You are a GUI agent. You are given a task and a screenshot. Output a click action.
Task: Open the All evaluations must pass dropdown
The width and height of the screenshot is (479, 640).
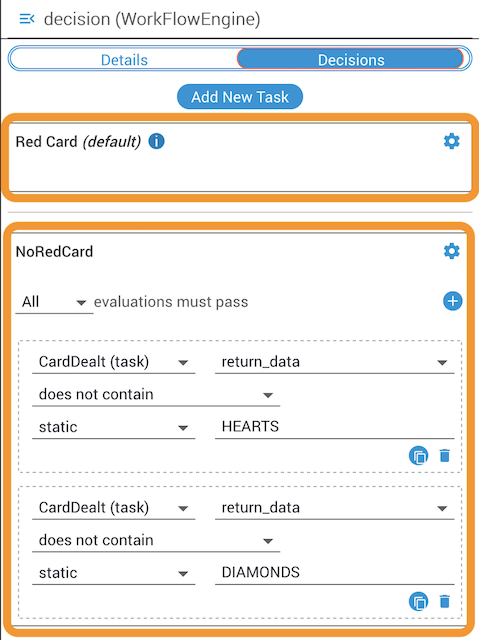pyautogui.click(x=54, y=302)
